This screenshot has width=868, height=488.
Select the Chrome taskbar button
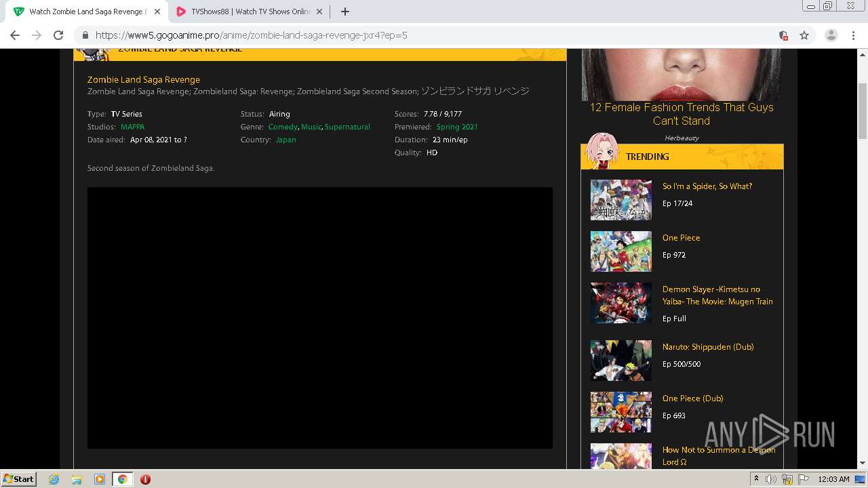point(123,479)
